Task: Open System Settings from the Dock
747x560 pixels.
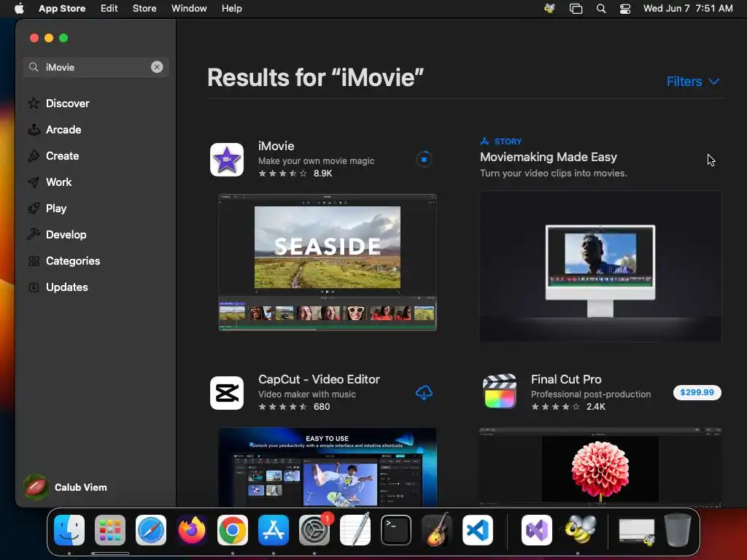Action: click(x=314, y=530)
